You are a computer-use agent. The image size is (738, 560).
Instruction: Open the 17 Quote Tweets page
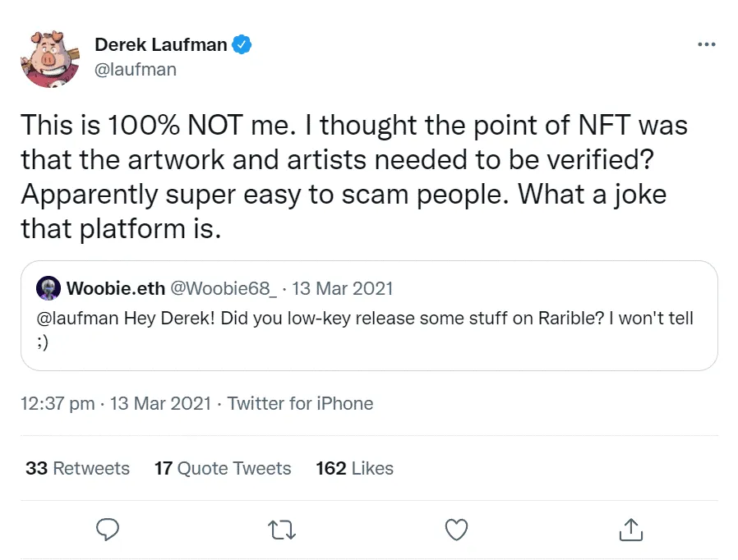pyautogui.click(x=222, y=468)
